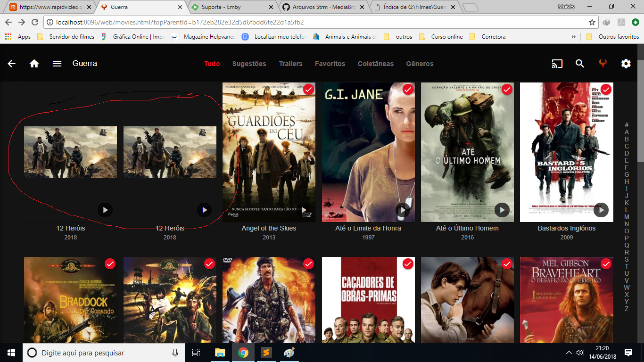Open Paint from the taskbar
Viewport: 644px width, 362px height.
[289, 353]
